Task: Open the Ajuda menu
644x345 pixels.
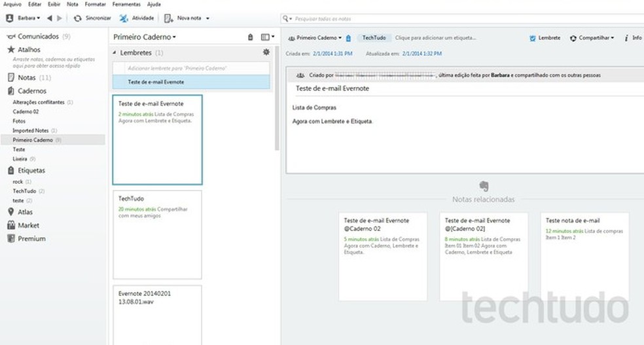Action: click(154, 4)
